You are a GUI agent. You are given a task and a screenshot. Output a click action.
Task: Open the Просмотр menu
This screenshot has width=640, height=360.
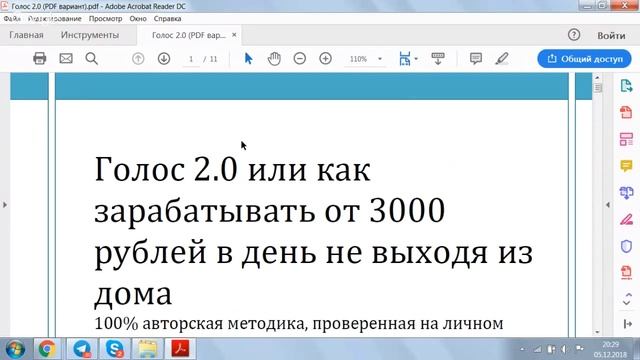click(105, 19)
